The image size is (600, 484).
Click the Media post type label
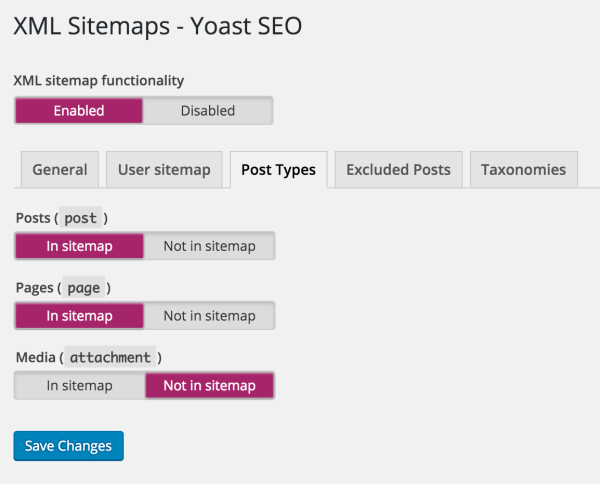(x=35, y=357)
